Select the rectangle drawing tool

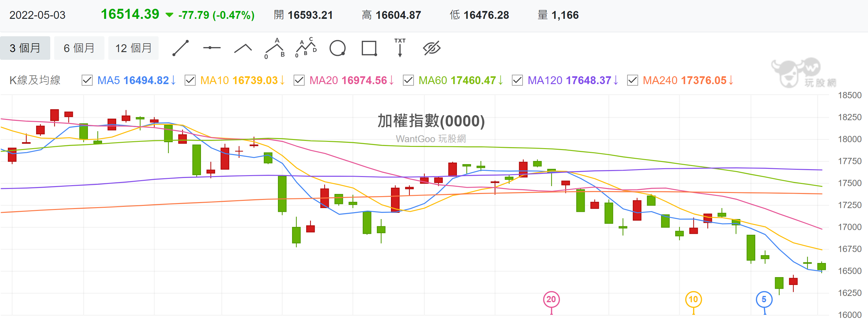point(369,48)
